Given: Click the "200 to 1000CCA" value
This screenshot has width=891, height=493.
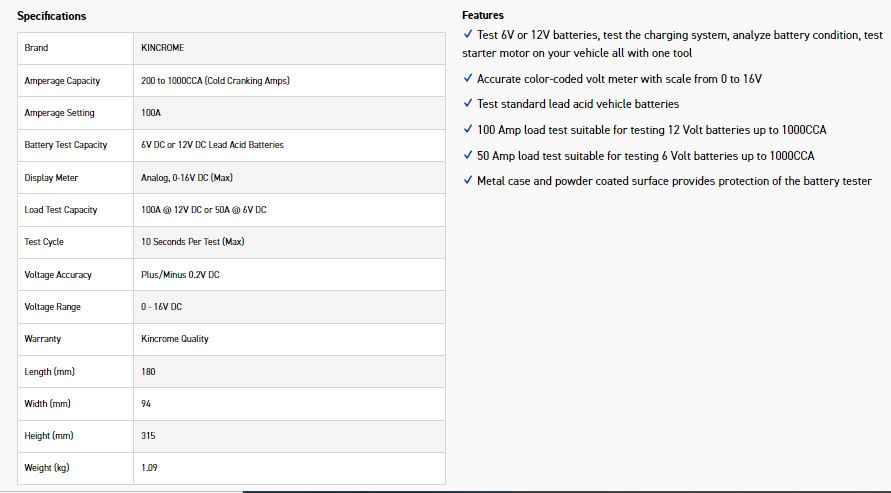Looking at the screenshot, I should point(222,81).
